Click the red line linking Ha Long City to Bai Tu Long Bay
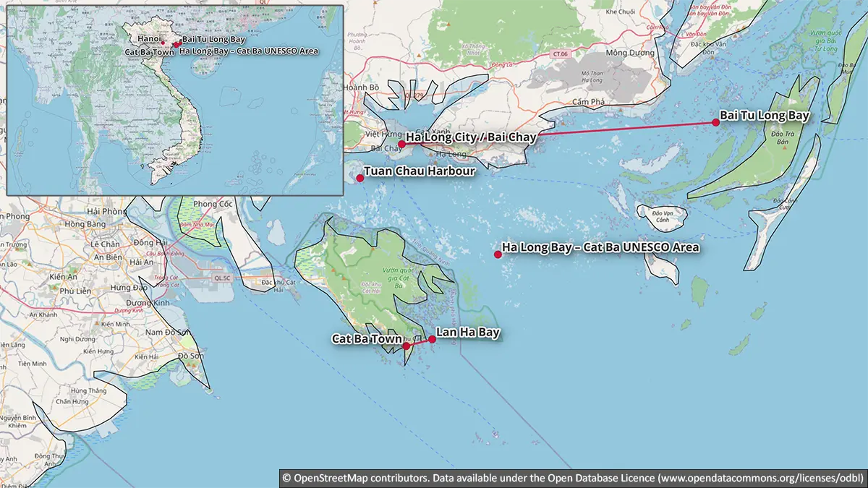Screen dimensions: 868x488 [558, 133]
